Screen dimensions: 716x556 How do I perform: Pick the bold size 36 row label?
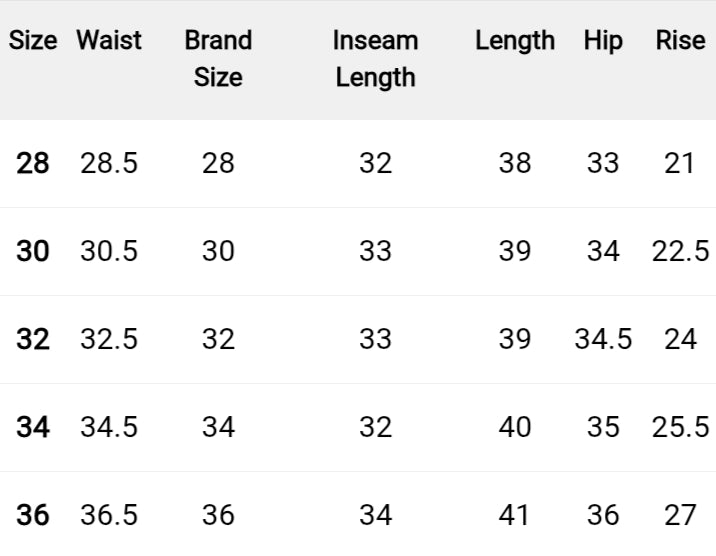33,516
